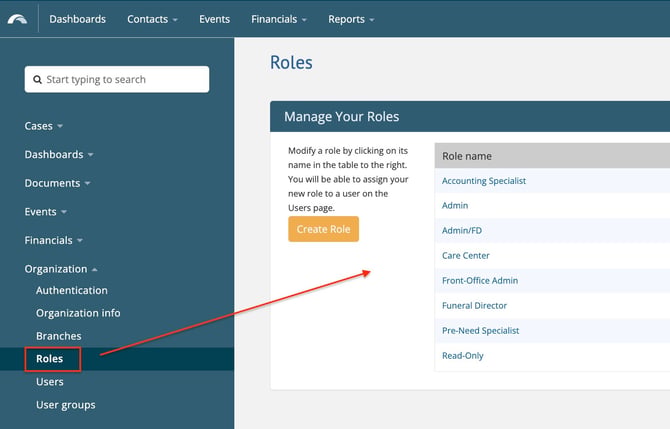Open the Front-Office Admin role
This screenshot has height=429, width=670.
coord(480,281)
